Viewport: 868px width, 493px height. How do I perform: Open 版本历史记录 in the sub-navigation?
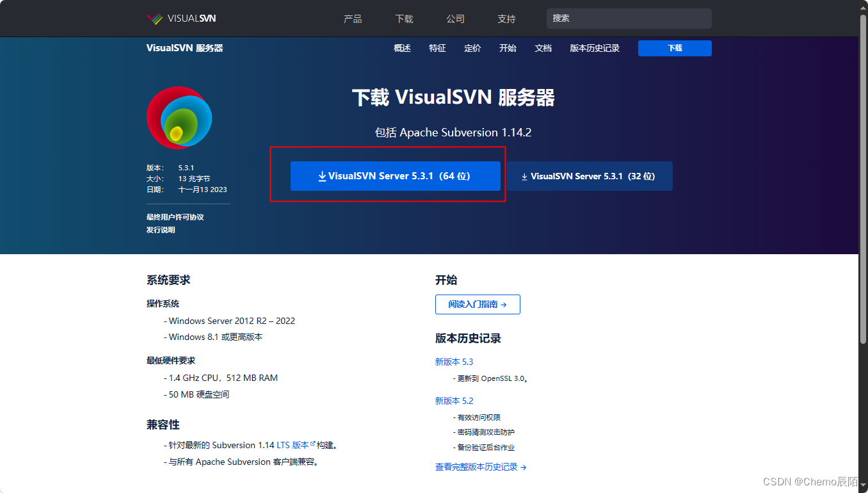595,48
